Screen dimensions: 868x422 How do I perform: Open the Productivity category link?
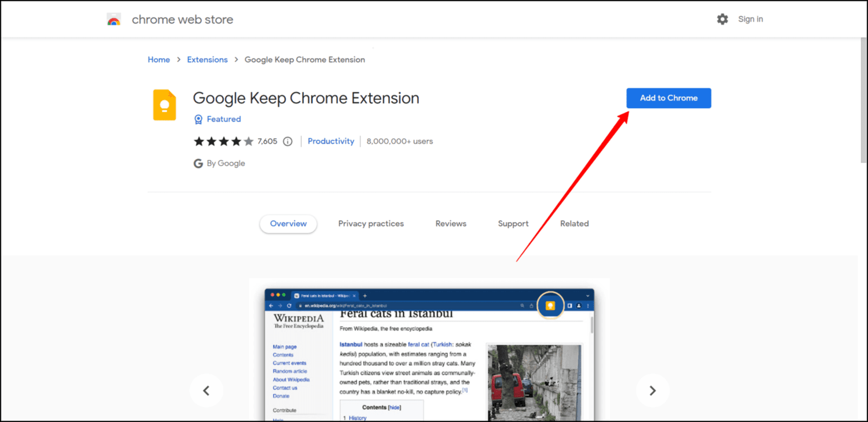(330, 140)
